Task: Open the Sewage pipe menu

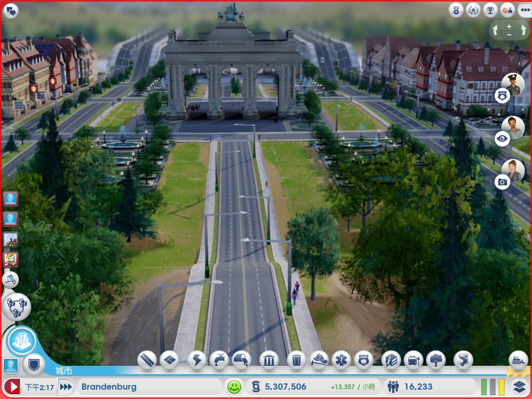Action: coord(241,360)
